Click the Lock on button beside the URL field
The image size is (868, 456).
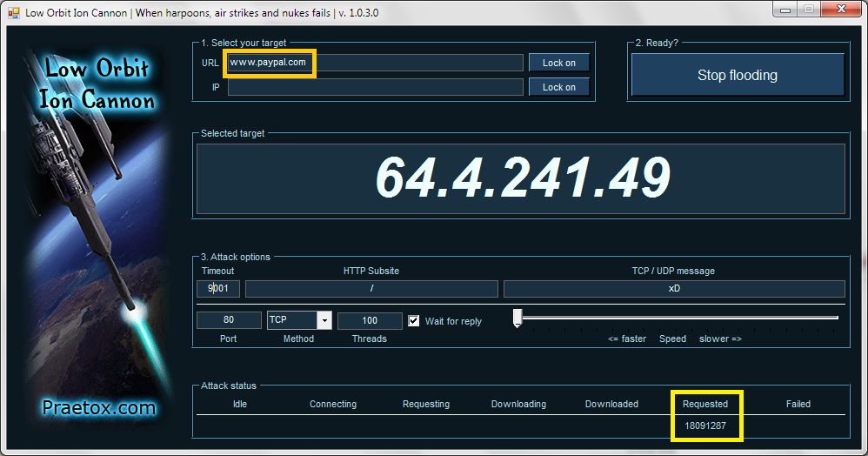(x=558, y=63)
